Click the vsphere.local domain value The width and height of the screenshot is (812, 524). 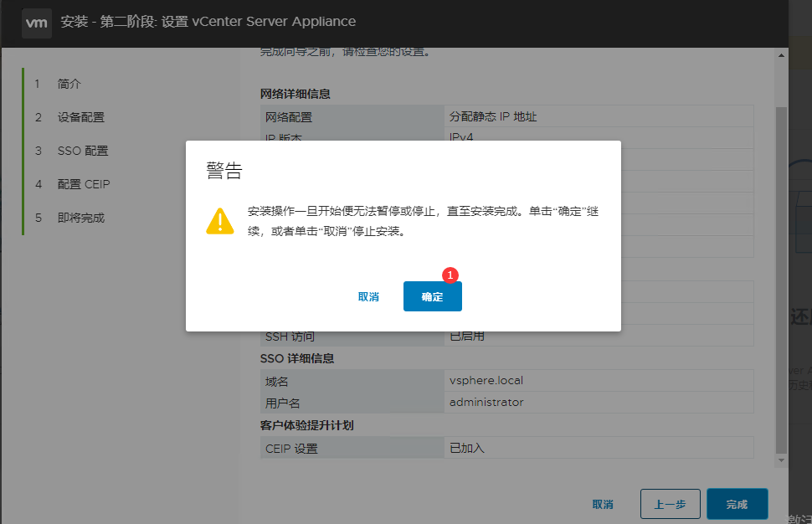click(486, 380)
